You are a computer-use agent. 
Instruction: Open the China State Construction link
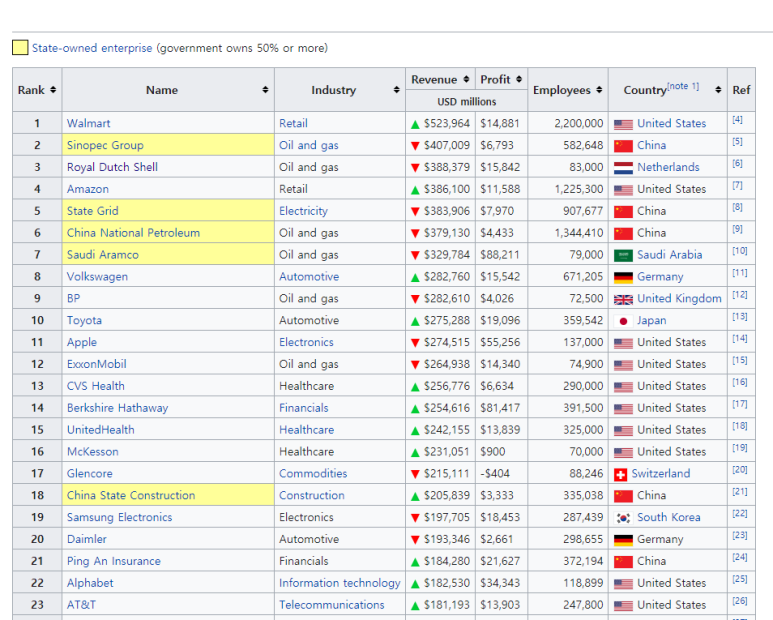coord(131,495)
